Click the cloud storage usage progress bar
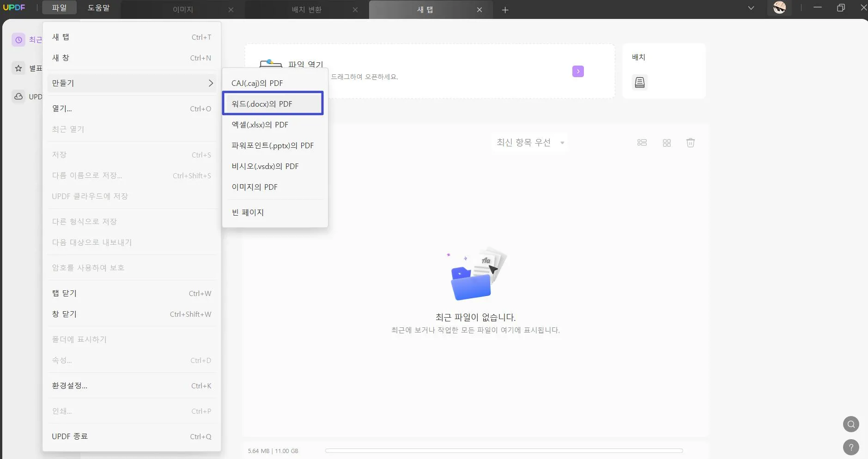 (504, 451)
